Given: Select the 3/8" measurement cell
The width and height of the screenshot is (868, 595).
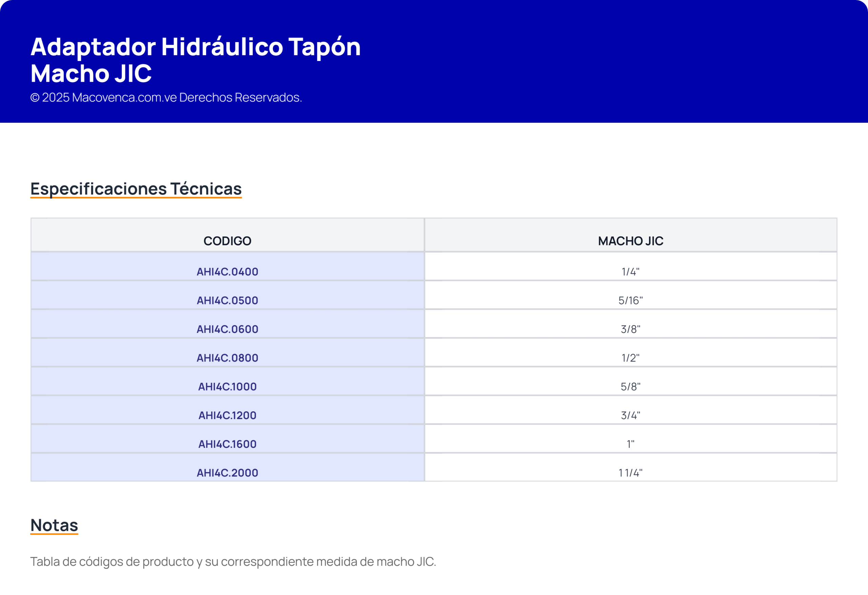Looking at the screenshot, I should (x=630, y=329).
